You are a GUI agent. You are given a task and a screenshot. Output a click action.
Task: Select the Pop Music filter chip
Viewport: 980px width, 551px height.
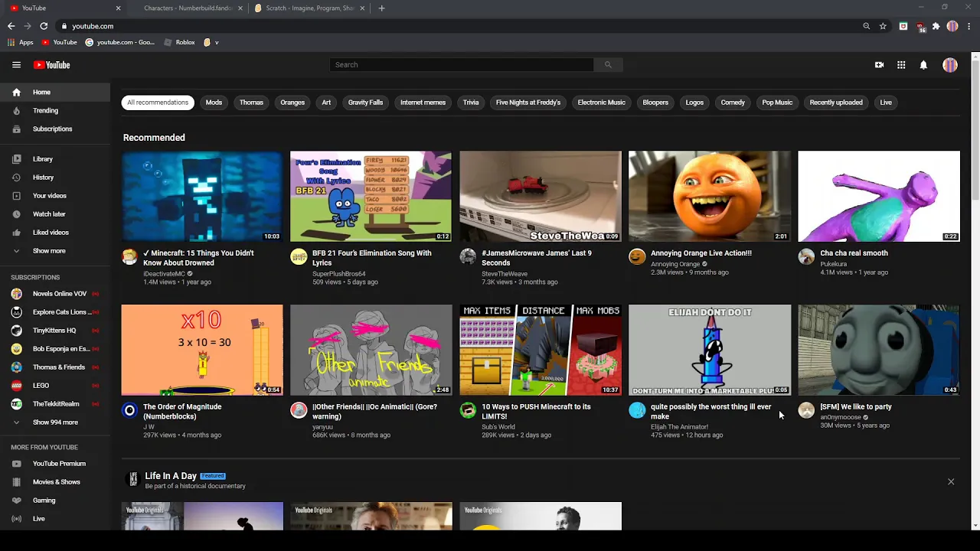click(x=777, y=103)
